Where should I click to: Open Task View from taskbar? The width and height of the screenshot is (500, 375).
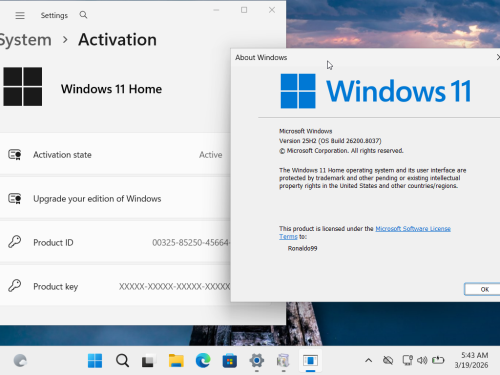[x=149, y=361]
